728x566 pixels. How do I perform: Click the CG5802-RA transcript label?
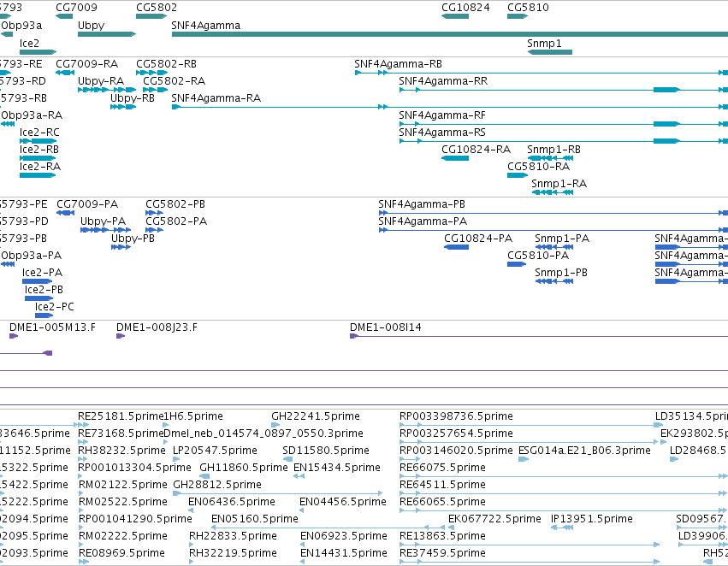(x=175, y=81)
